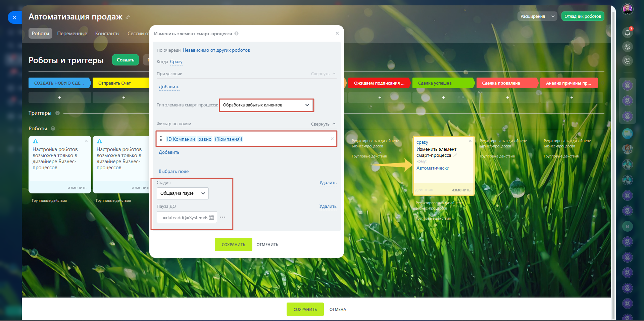Click the CoPilot spiral icon below the bell
This screenshot has height=321, width=644.
pos(628,47)
